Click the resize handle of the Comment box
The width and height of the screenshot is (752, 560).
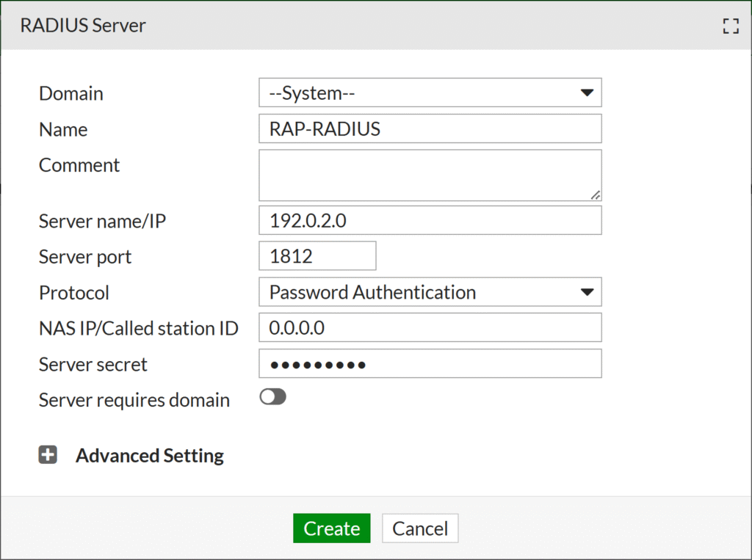[x=596, y=195]
